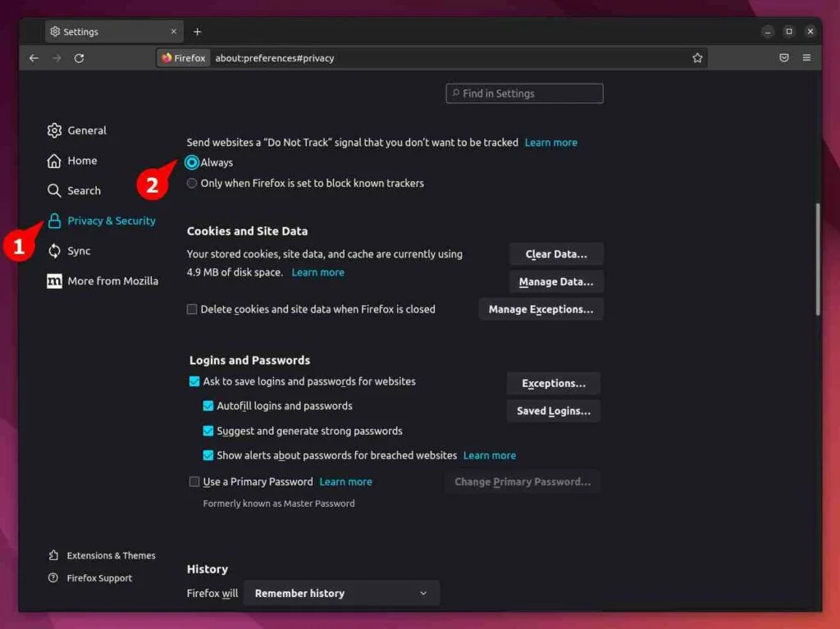Click the settings page vertical scrollbar

point(818,259)
